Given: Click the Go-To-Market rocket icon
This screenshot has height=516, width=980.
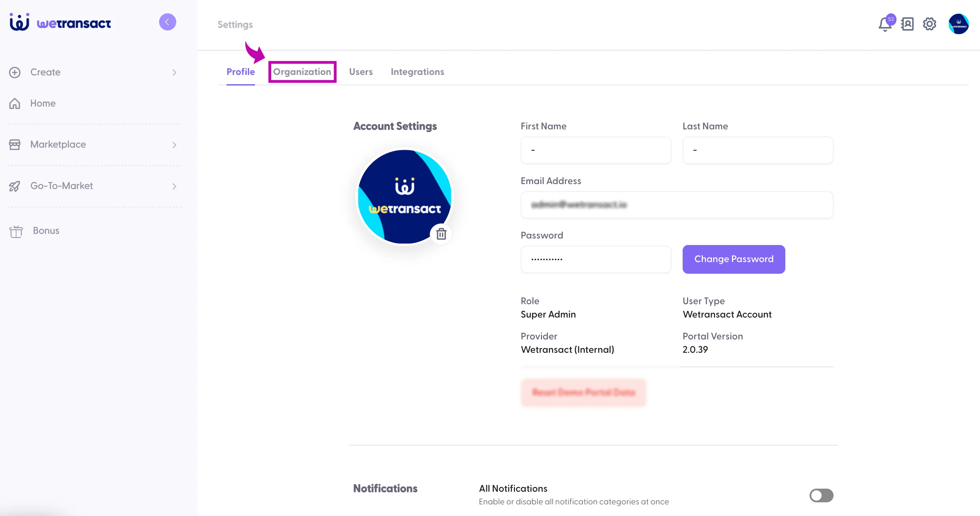Looking at the screenshot, I should click(x=15, y=186).
